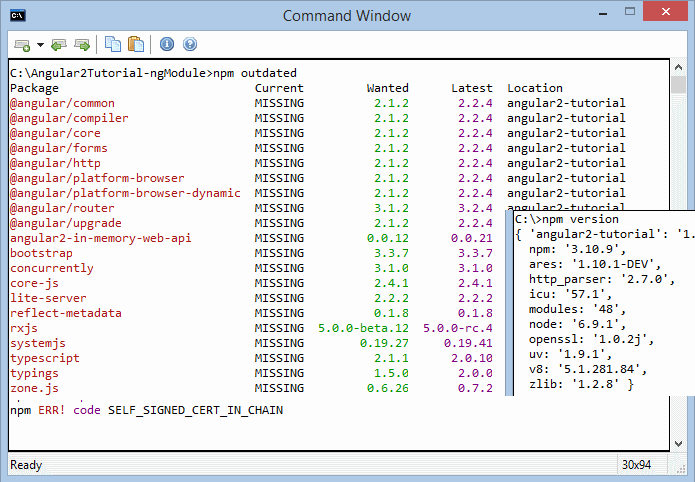Close the Command Window
Viewport: 695px width, 482px height.
click(665, 12)
